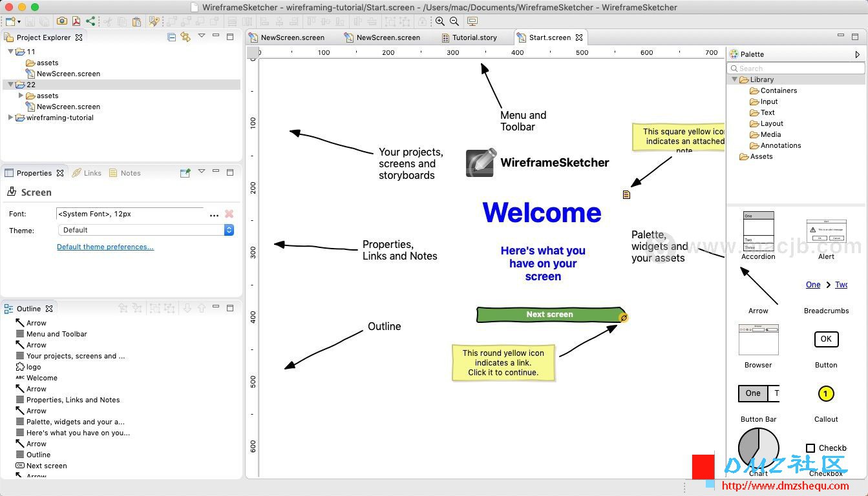This screenshot has height=496, width=868.
Task: Expand the assets folder under project 22
Action: pos(21,96)
